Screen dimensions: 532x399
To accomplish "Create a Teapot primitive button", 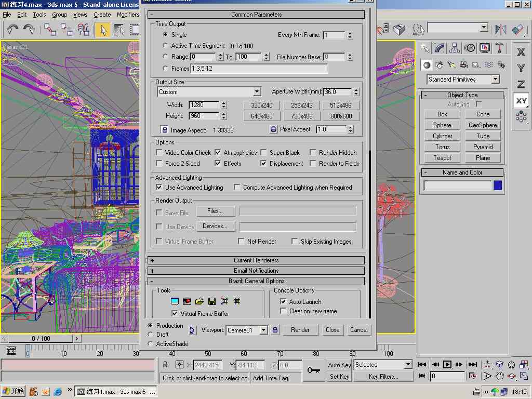I will 442,158.
